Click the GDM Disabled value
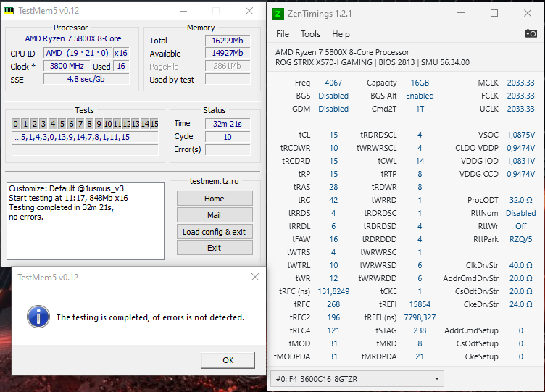Viewport: 545px width, 392px height. (x=333, y=109)
